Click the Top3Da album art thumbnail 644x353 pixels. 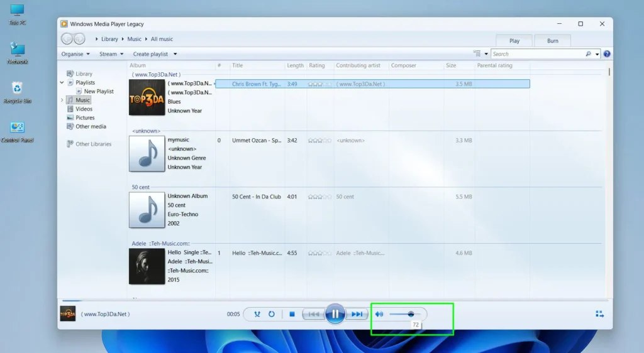point(147,97)
